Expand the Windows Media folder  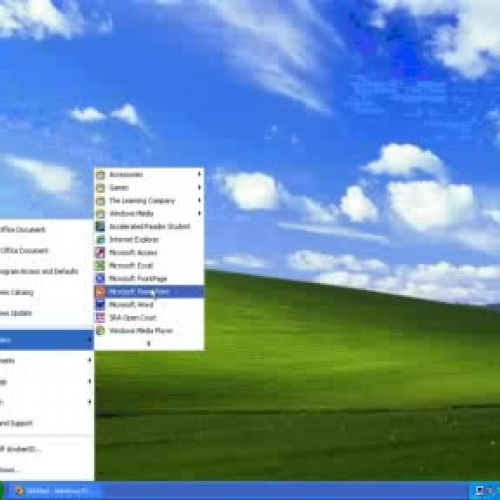point(149,213)
